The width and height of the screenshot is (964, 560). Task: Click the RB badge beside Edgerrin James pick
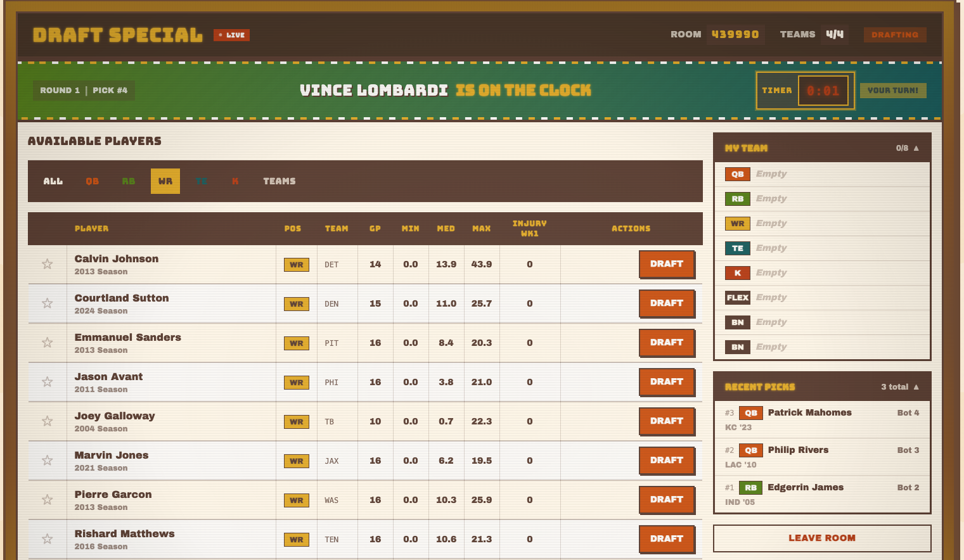click(x=751, y=487)
